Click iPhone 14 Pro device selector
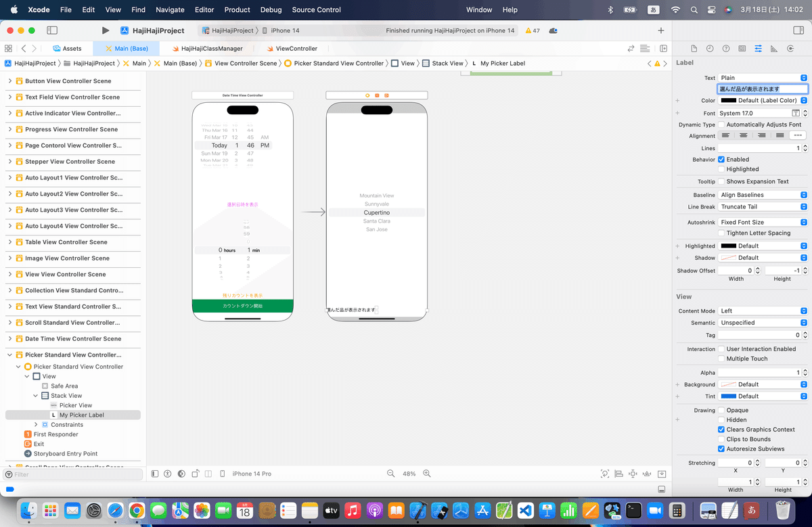 click(x=252, y=474)
